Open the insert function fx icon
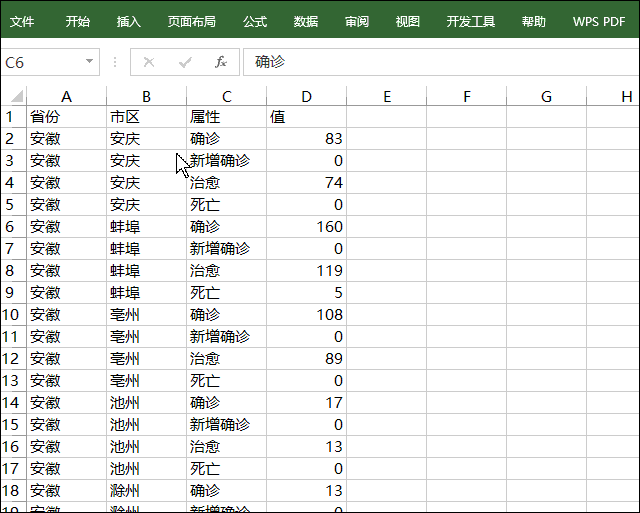 [221, 62]
